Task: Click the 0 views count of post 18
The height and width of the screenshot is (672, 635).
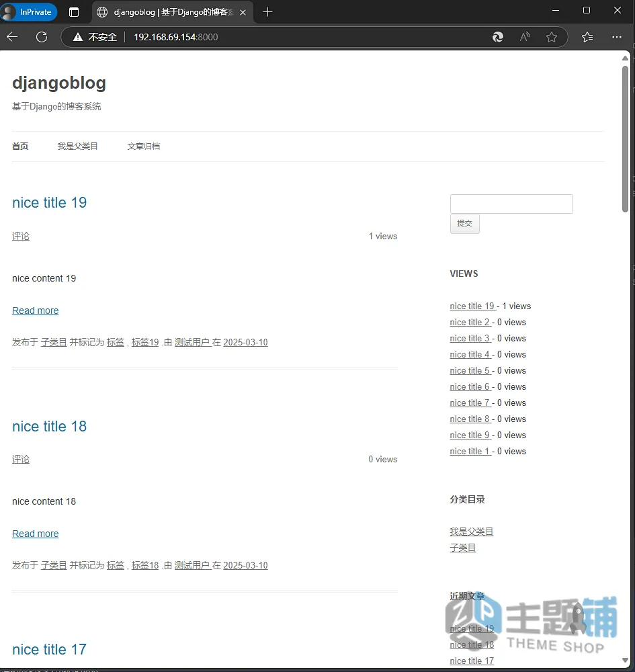Action: [383, 460]
